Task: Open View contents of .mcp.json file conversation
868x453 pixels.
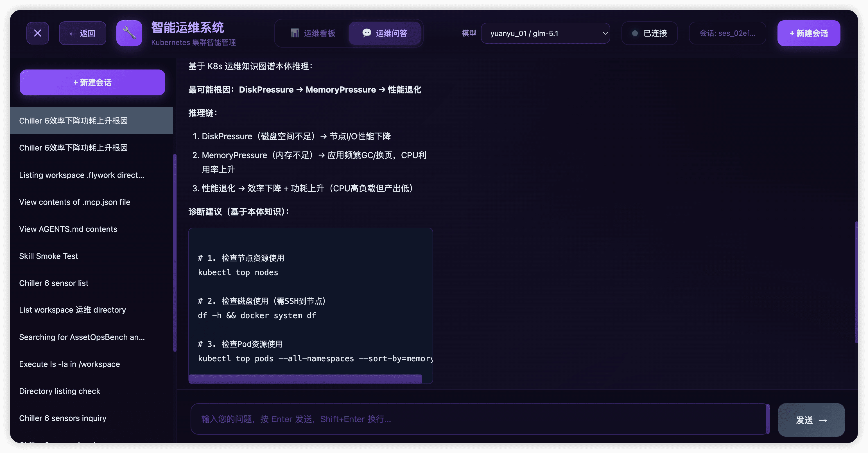Action: coord(92,202)
